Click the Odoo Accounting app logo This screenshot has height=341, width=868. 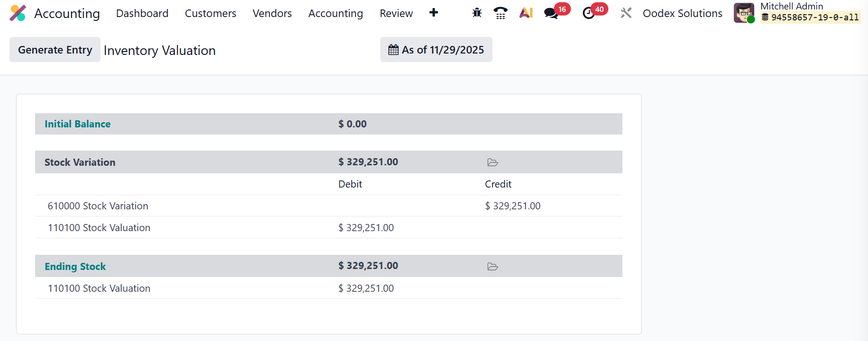(x=18, y=13)
